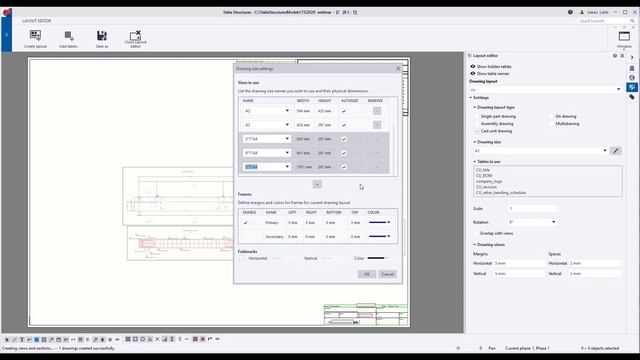This screenshot has width=640, height=360.
Task: Click the help icon in title bar
Action: coord(570,12)
